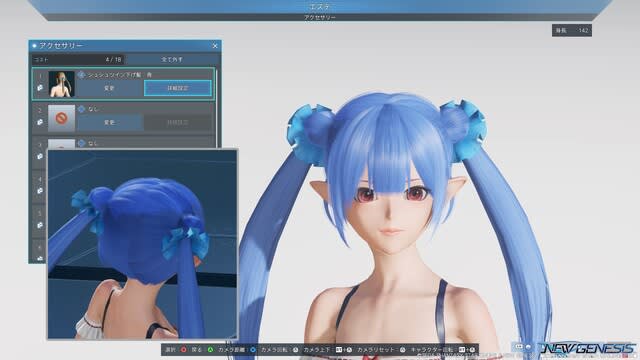640x360 pixels.
Task: Click the green triangle カメラ距離 hint icon
Action: pyautogui.click(x=210, y=350)
